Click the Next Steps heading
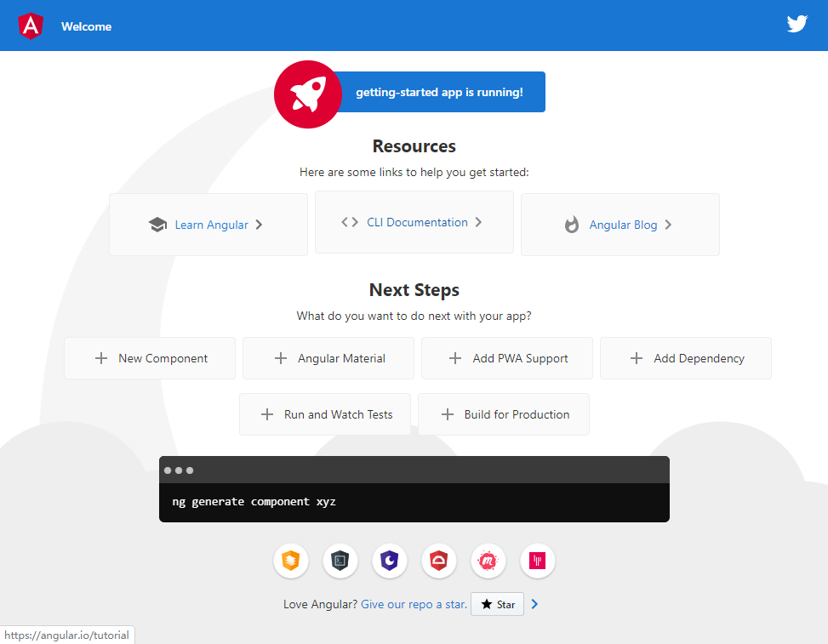This screenshot has width=828, height=644. (414, 290)
